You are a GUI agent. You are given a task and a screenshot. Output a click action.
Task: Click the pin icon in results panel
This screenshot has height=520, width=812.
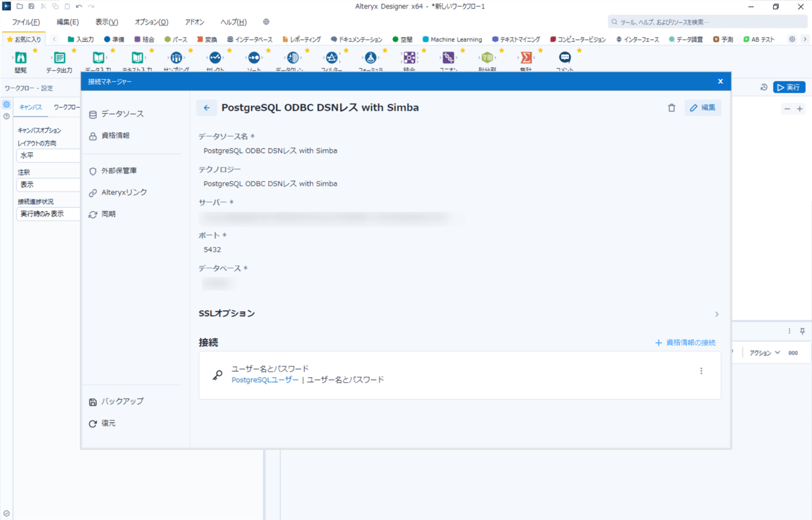pos(802,331)
